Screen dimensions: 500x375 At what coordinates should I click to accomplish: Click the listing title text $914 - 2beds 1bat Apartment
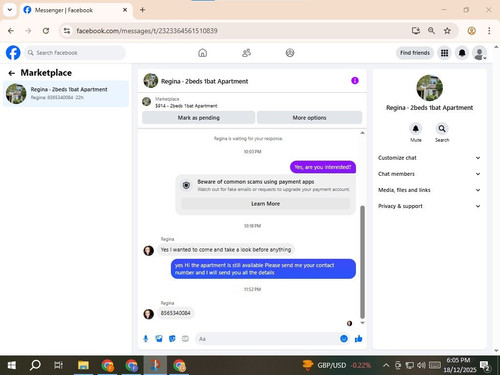[x=186, y=106]
